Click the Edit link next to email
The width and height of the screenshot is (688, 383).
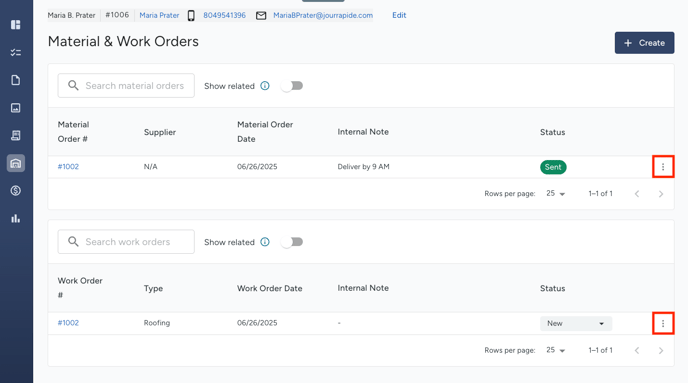pyautogui.click(x=399, y=15)
